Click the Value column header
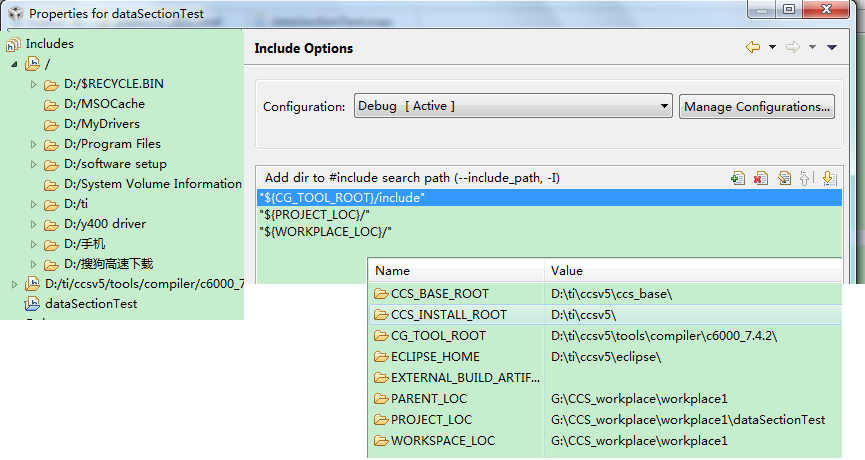Image resolution: width=865 pixels, height=460 pixels. [693, 271]
